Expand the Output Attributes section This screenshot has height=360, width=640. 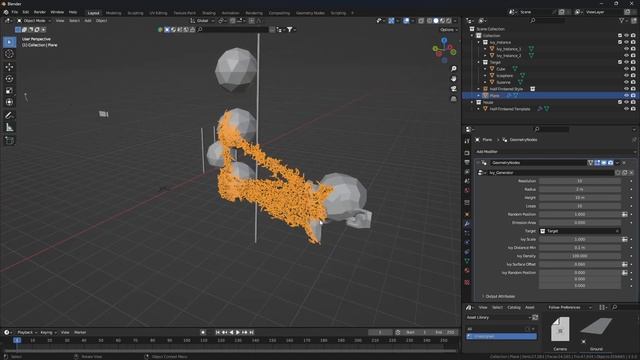pyautogui.click(x=499, y=296)
